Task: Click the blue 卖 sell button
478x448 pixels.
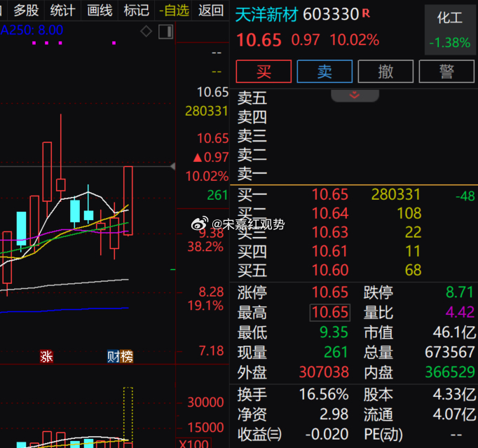Action: [325, 72]
